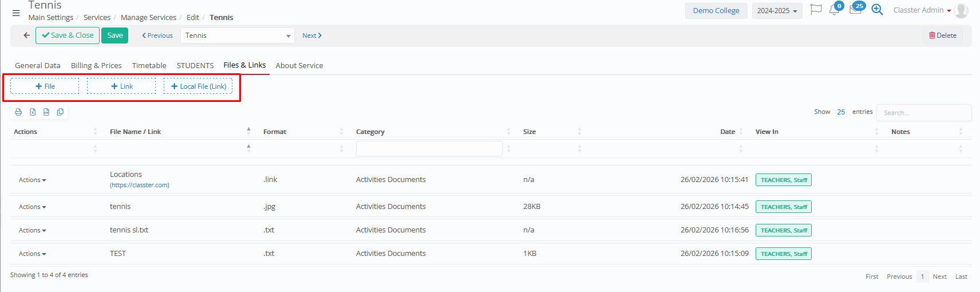Viewport: 980px width, 292px height.
Task: Click the flag icon in header
Action: tap(816, 10)
